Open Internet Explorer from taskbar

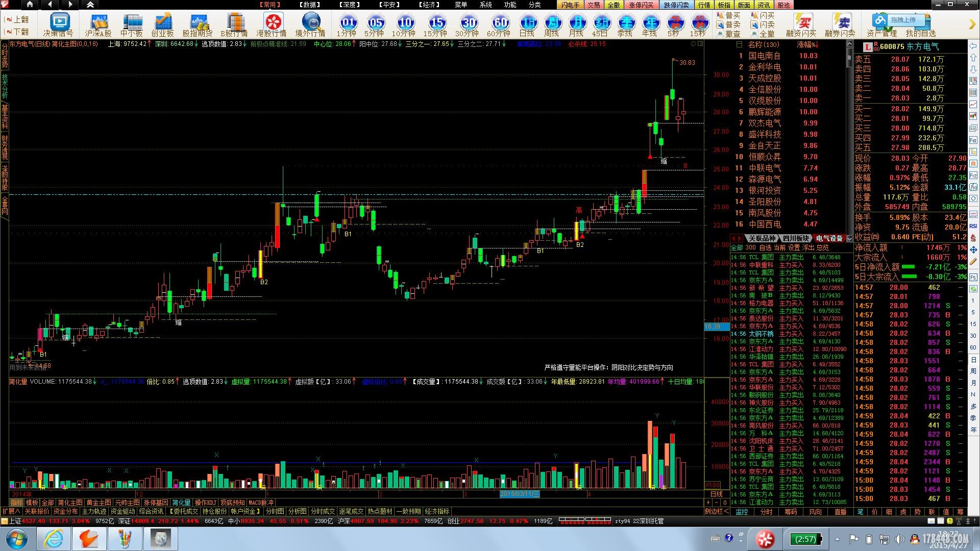pos(53,539)
